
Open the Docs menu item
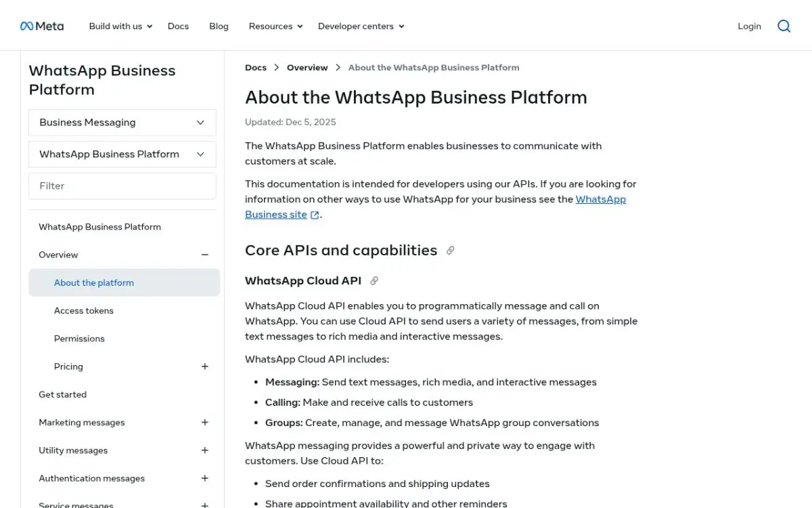(x=178, y=26)
